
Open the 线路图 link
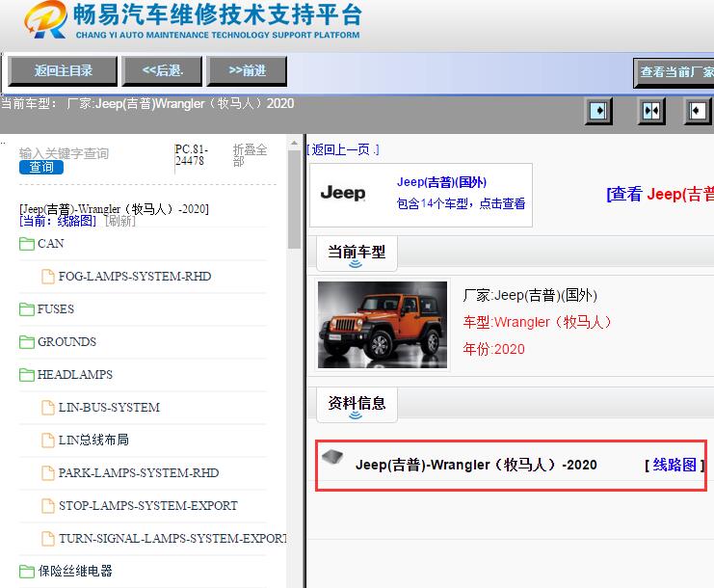(674, 465)
